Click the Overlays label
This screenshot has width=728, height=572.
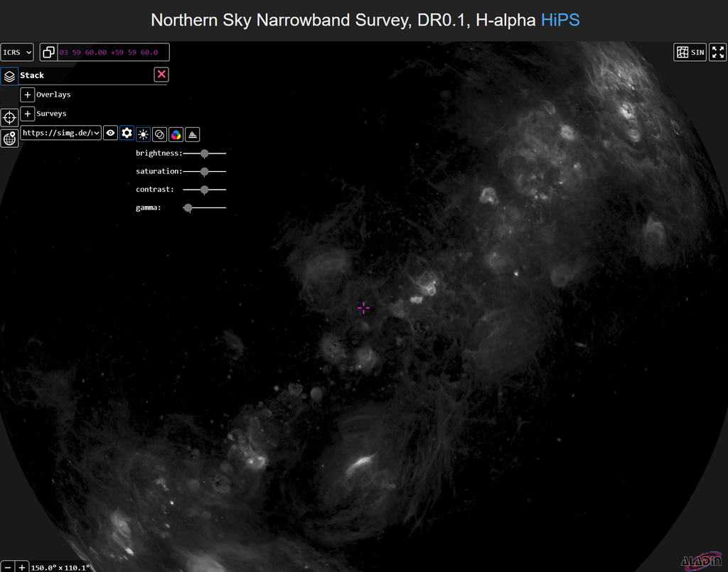click(x=53, y=95)
